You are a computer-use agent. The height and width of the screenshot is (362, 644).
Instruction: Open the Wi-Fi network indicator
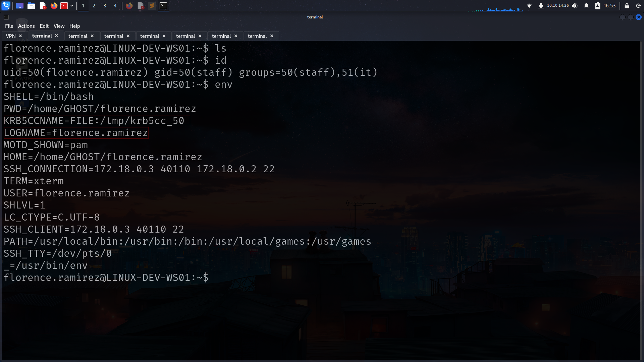[x=529, y=6]
